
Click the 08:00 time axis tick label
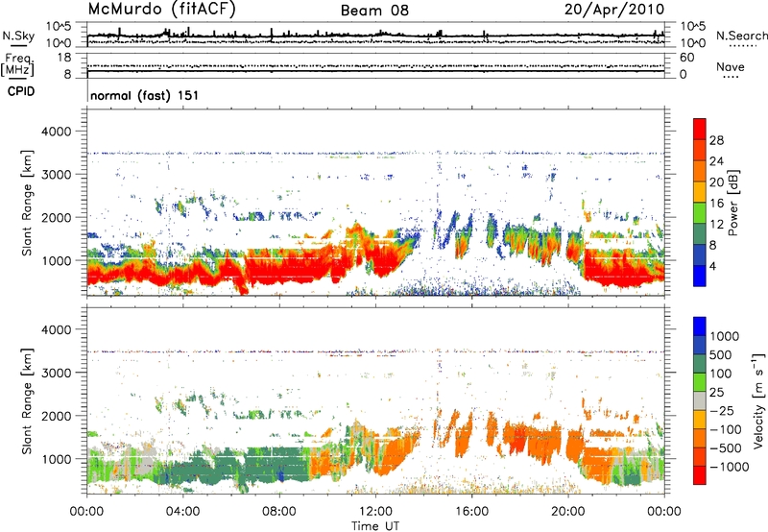[x=279, y=512]
